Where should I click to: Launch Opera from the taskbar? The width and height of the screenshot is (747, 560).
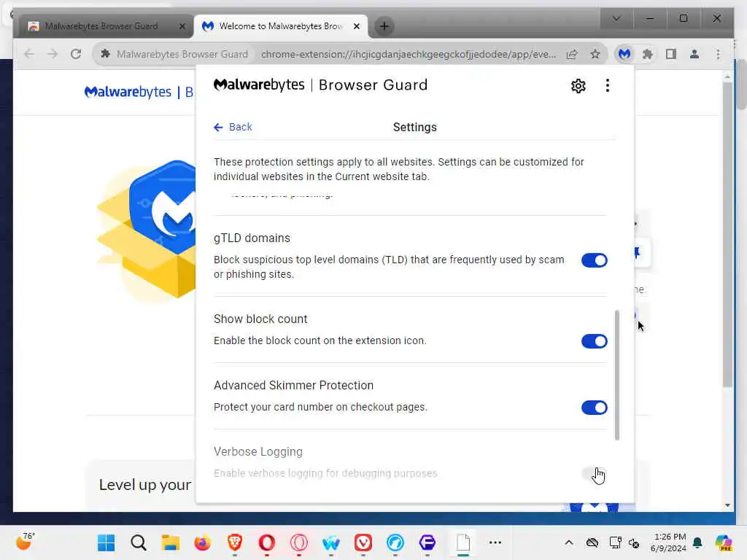point(267,542)
